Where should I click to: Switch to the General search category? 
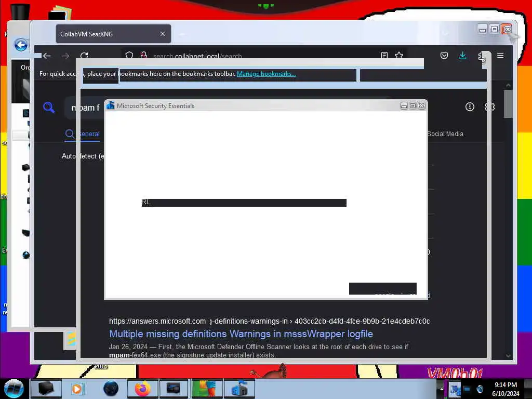pos(83,134)
